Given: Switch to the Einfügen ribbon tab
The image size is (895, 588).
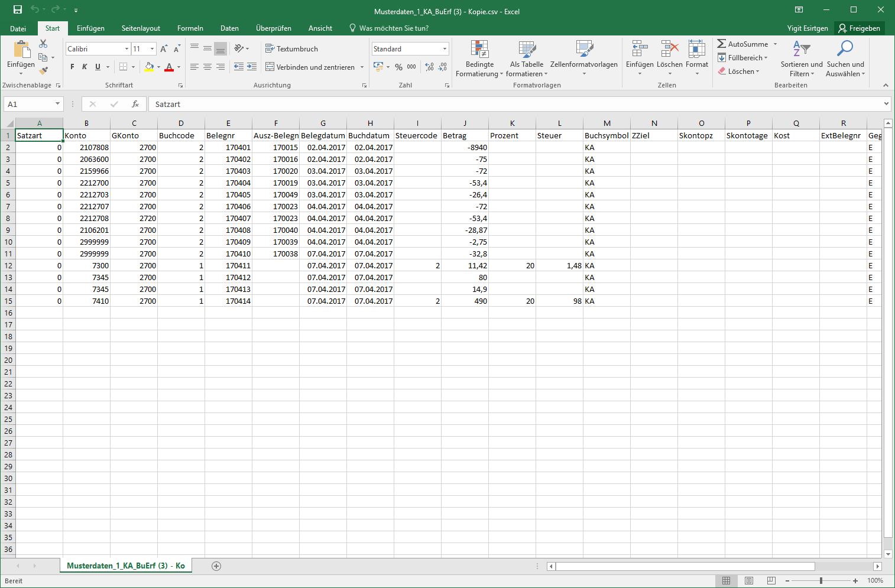Looking at the screenshot, I should tap(90, 28).
